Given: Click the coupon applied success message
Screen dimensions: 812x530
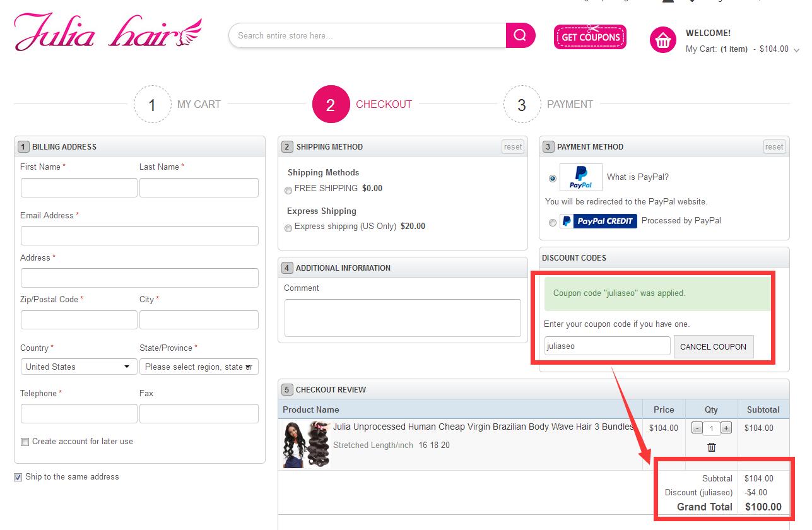Looking at the screenshot, I should point(657,293).
